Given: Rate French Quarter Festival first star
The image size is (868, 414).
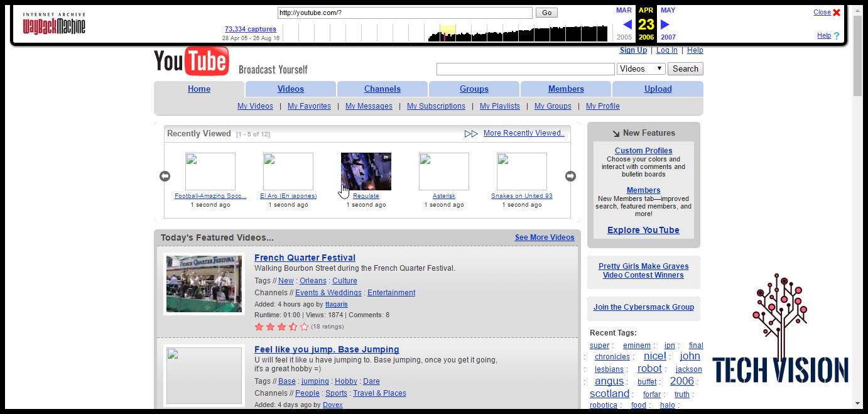Looking at the screenshot, I should coord(259,327).
